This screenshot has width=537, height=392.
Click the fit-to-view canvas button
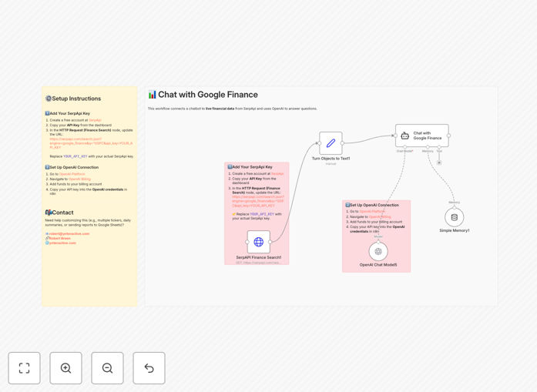pyautogui.click(x=25, y=368)
